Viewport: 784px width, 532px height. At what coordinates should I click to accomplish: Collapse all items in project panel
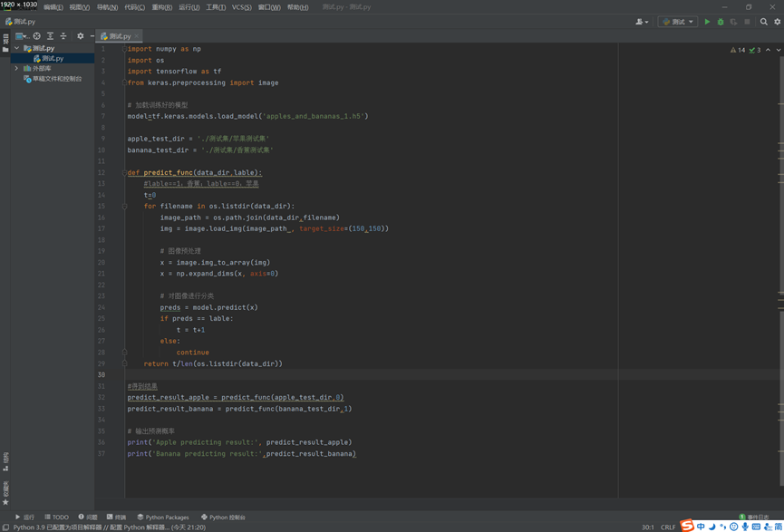tap(63, 36)
